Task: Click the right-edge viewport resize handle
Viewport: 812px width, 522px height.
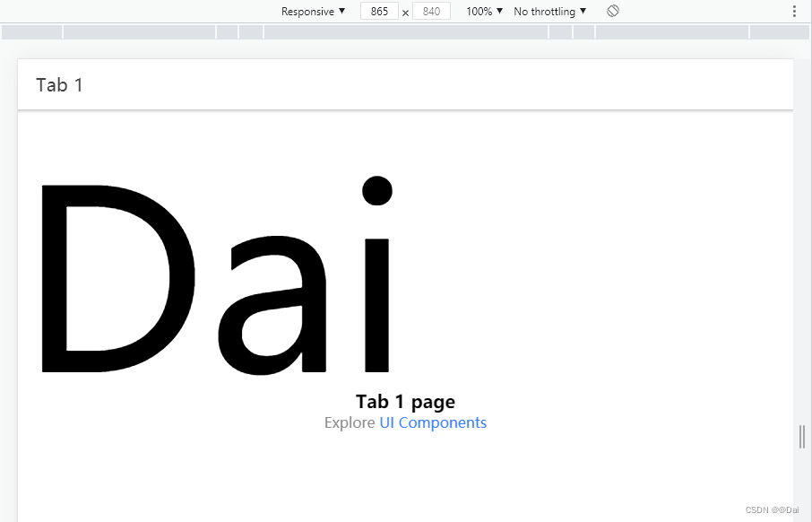Action: click(x=802, y=437)
